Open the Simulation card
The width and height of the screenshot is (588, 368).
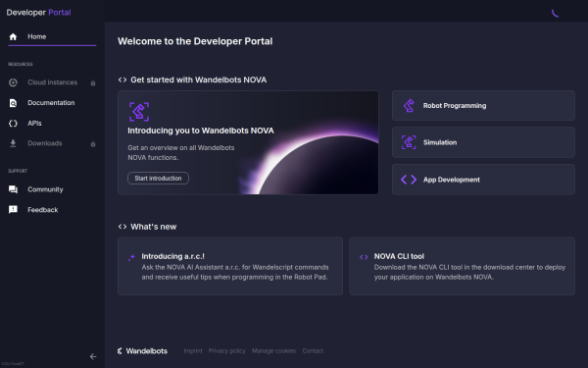point(483,142)
